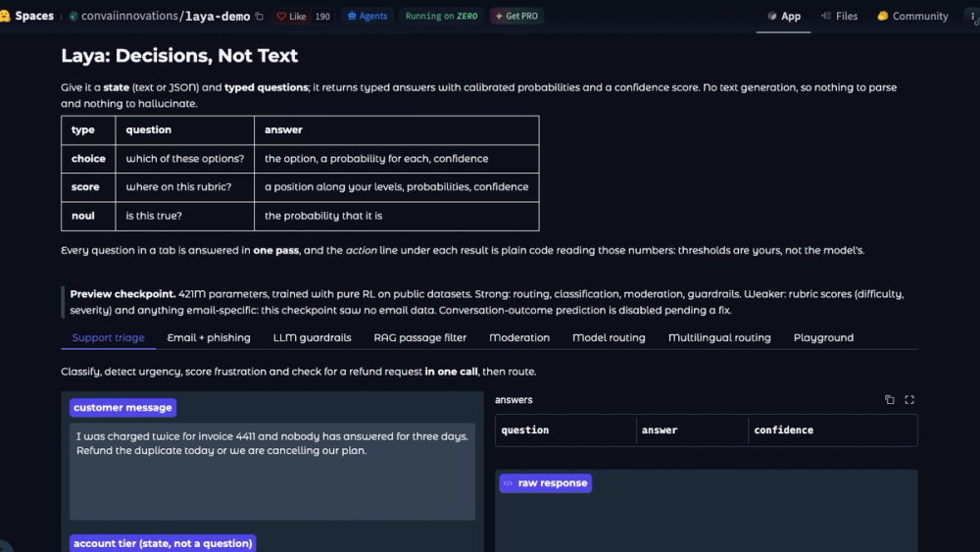Click the raw response label
The image size is (980, 552).
point(546,483)
